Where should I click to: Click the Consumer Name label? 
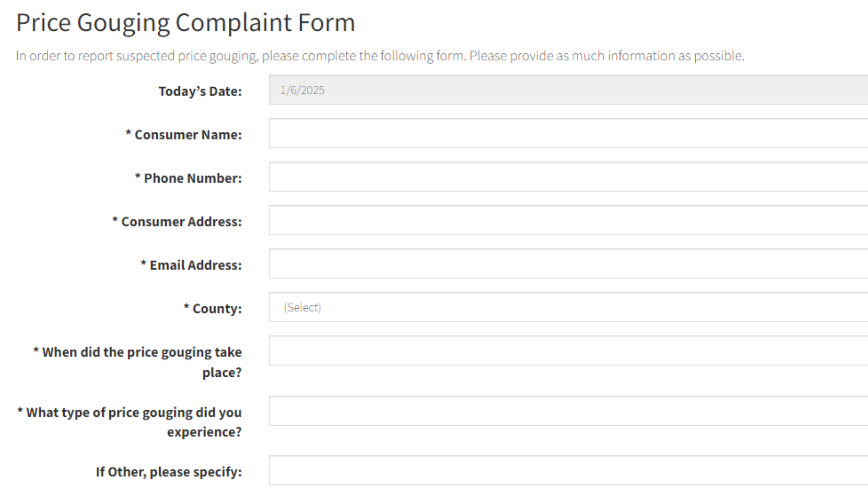pyautogui.click(x=188, y=135)
